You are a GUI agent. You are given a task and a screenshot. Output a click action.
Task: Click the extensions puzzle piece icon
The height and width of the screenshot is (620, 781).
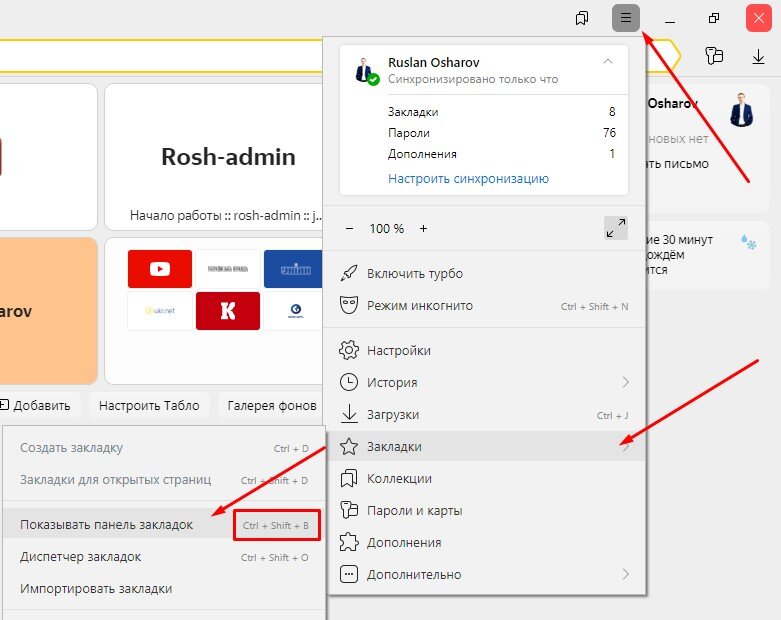[349, 542]
